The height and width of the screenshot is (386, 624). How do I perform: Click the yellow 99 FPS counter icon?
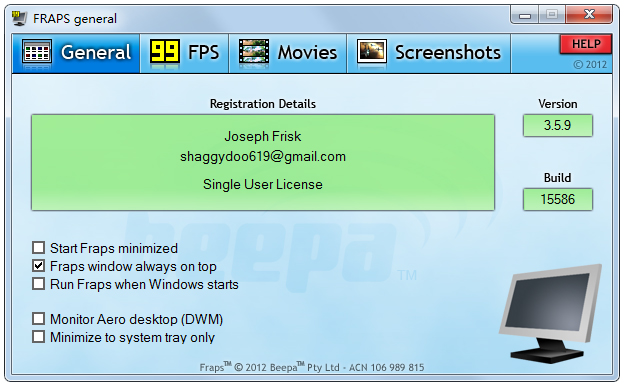(x=165, y=52)
